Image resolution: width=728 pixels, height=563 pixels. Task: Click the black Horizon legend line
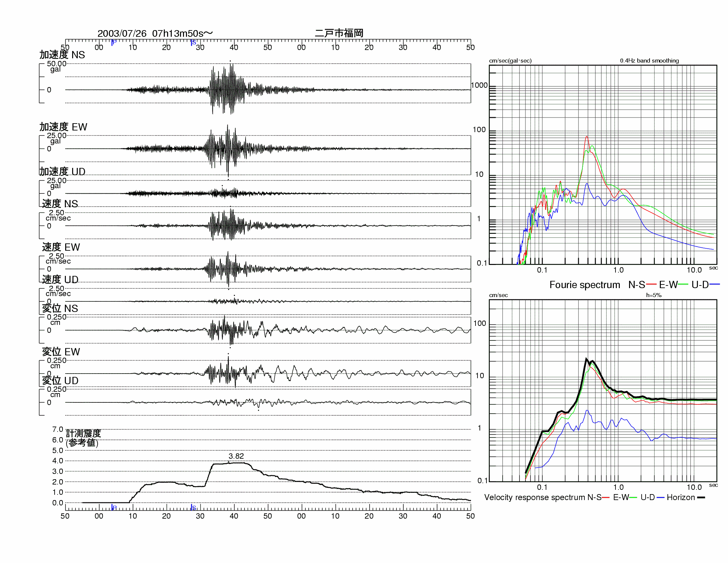701,497
